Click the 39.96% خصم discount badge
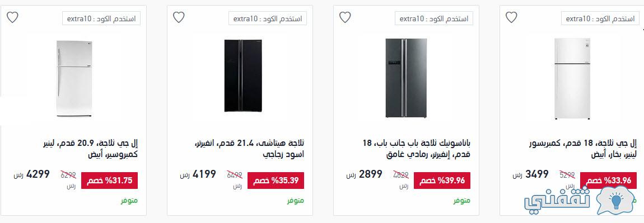The width and height of the screenshot is (644, 223). tap(442, 181)
